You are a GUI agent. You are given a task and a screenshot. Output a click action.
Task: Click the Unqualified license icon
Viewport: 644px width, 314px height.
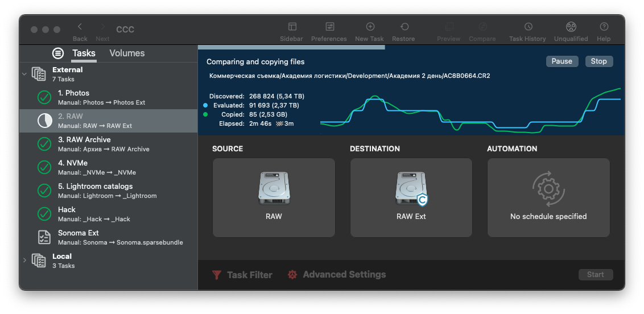coord(571,27)
